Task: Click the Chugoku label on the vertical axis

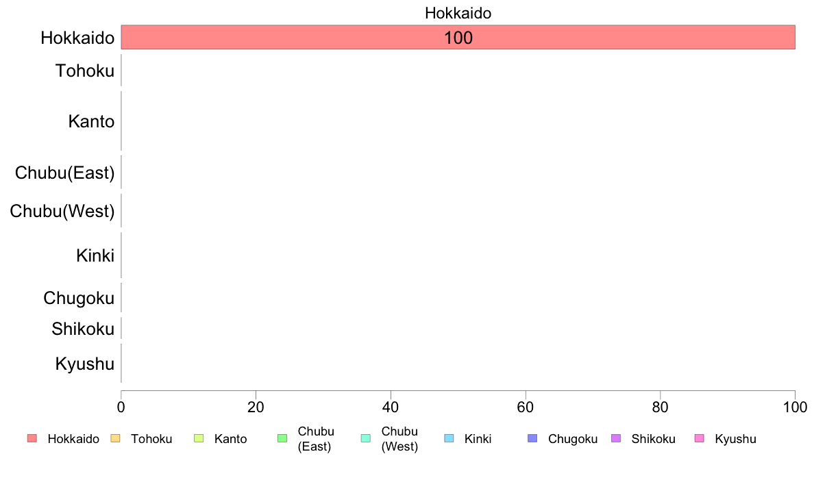Action: click(x=79, y=299)
